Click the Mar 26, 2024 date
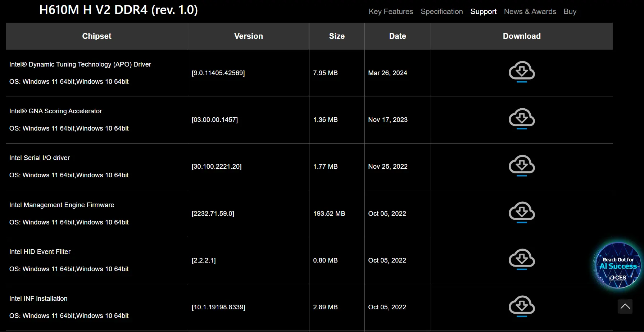The width and height of the screenshot is (644, 332). pyautogui.click(x=387, y=73)
